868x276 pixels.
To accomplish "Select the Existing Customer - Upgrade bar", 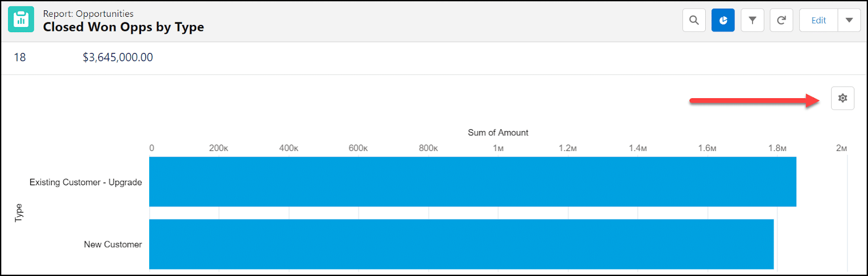I will 472,182.
